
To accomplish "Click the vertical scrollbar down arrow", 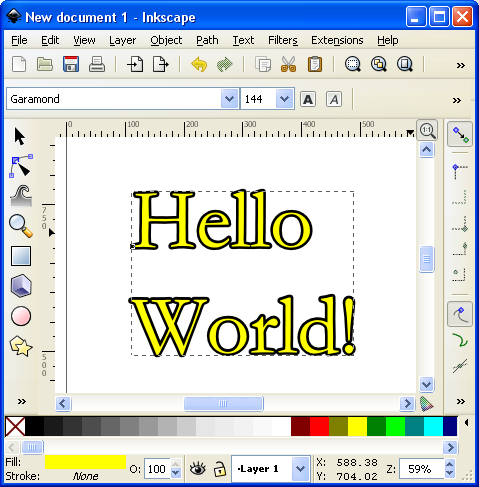I will (x=427, y=385).
